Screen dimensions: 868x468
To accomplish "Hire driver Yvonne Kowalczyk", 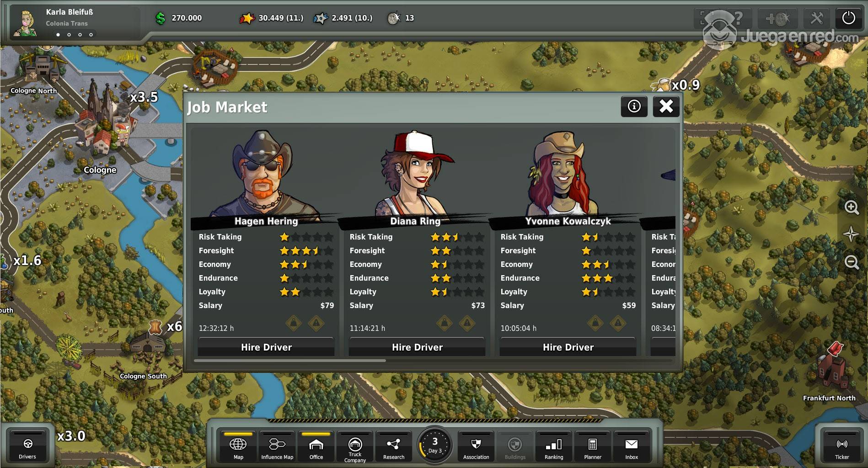I will click(x=568, y=347).
